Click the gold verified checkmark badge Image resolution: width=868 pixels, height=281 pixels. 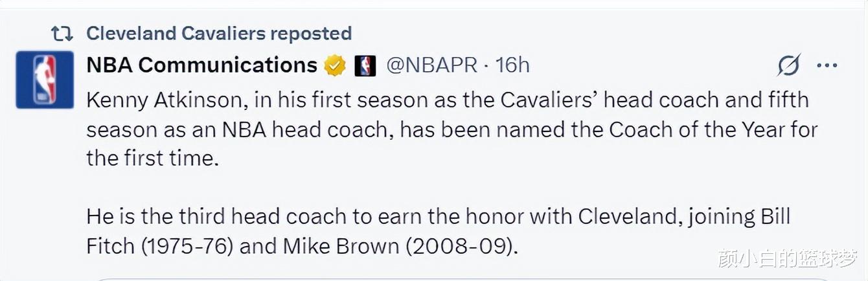pos(335,65)
